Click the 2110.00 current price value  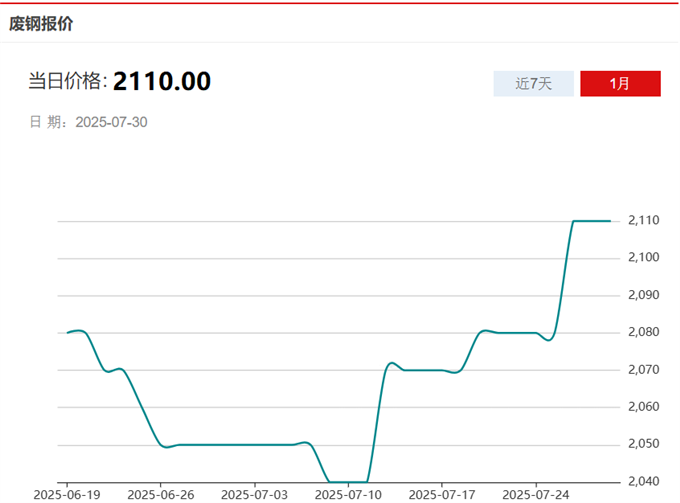(162, 82)
